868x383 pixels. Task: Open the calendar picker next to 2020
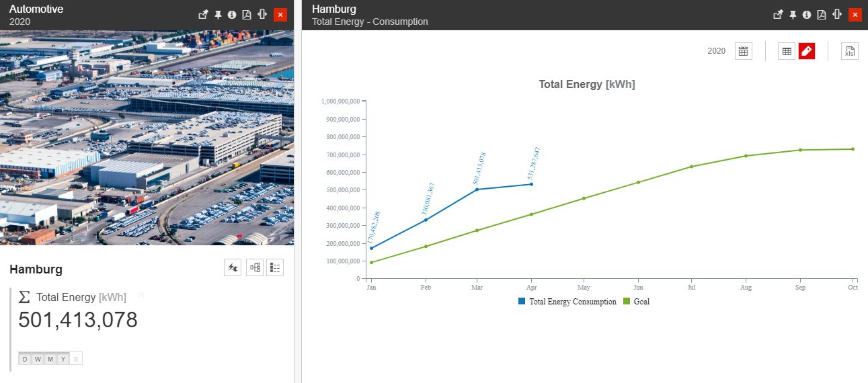[x=743, y=51]
